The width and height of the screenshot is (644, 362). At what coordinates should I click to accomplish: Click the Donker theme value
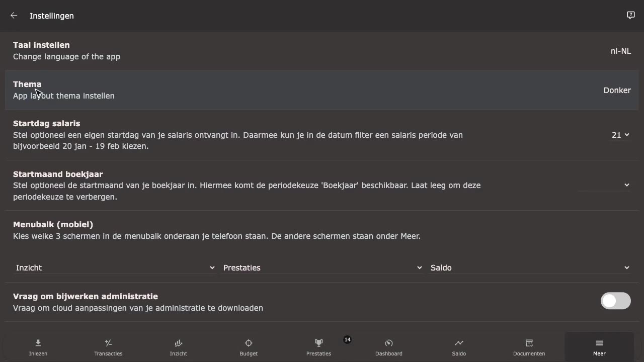(x=617, y=90)
